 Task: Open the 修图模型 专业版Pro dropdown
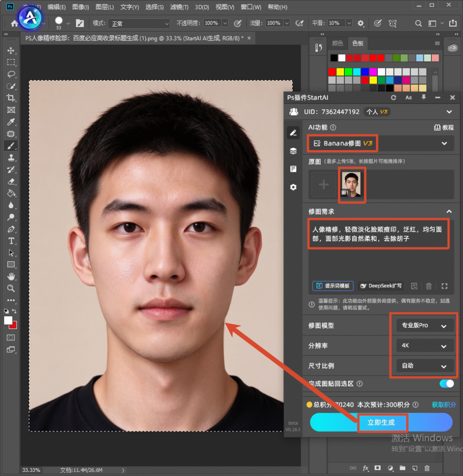pyautogui.click(x=425, y=326)
